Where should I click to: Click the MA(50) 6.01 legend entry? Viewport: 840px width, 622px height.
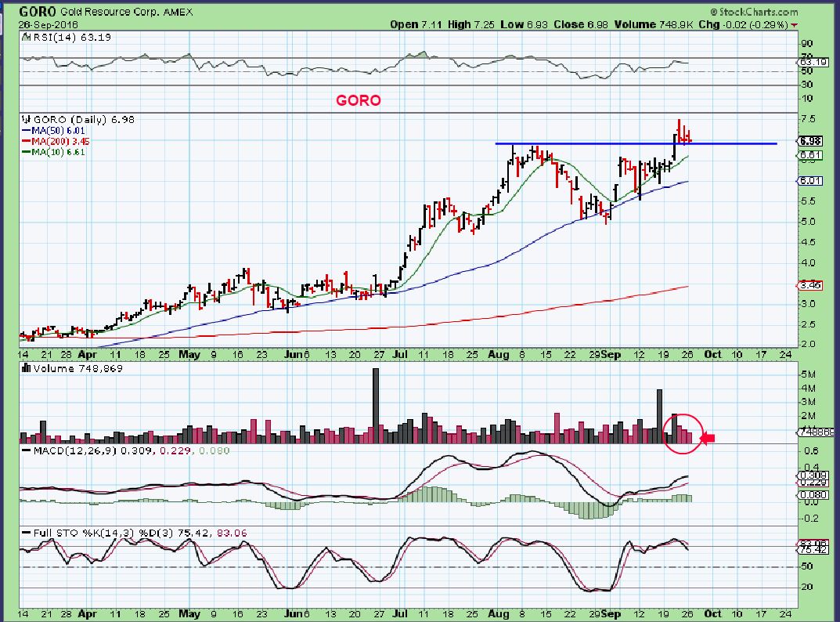tap(53, 130)
